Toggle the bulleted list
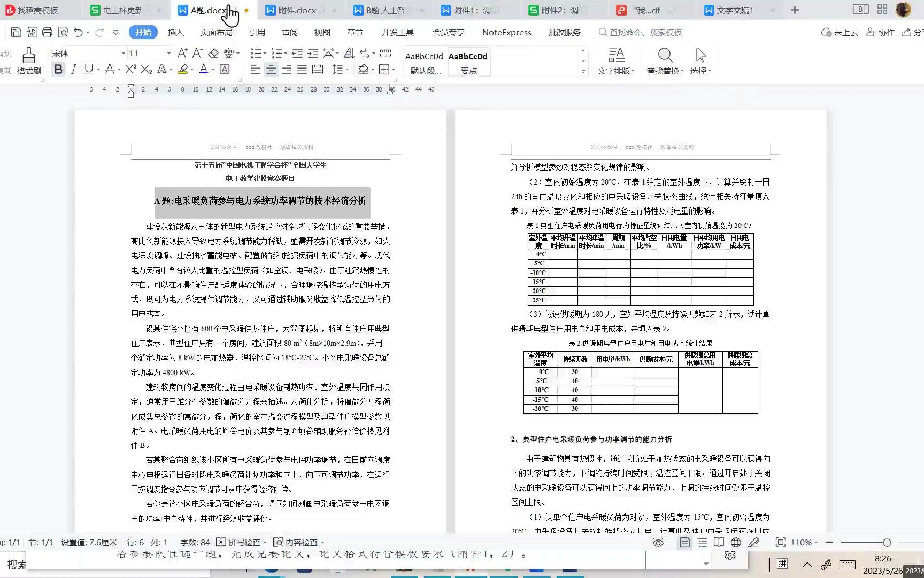924x578 pixels. (255, 53)
